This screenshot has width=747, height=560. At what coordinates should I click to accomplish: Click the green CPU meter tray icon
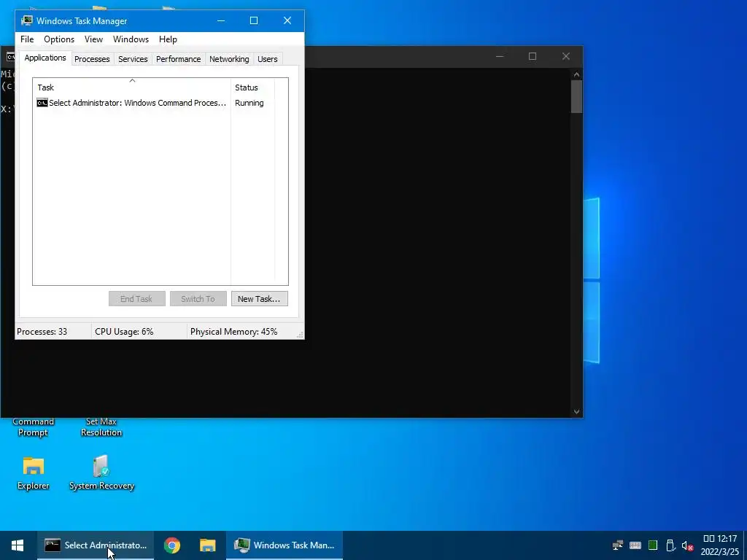pos(653,545)
